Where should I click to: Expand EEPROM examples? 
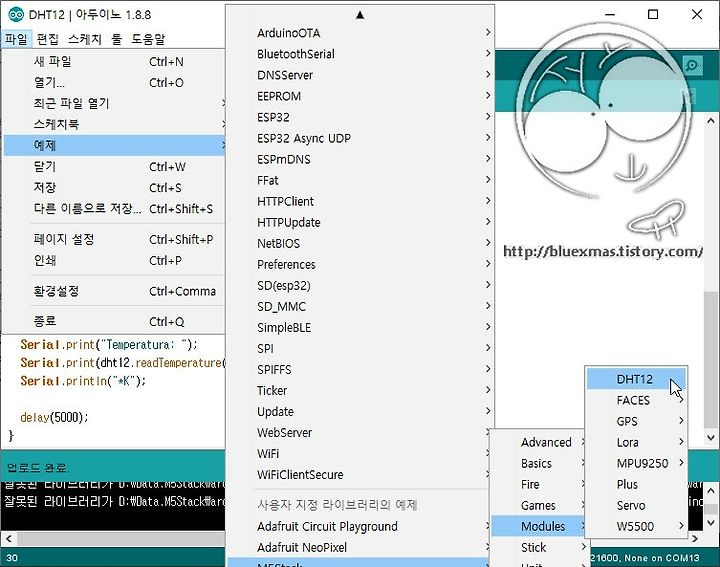360,96
